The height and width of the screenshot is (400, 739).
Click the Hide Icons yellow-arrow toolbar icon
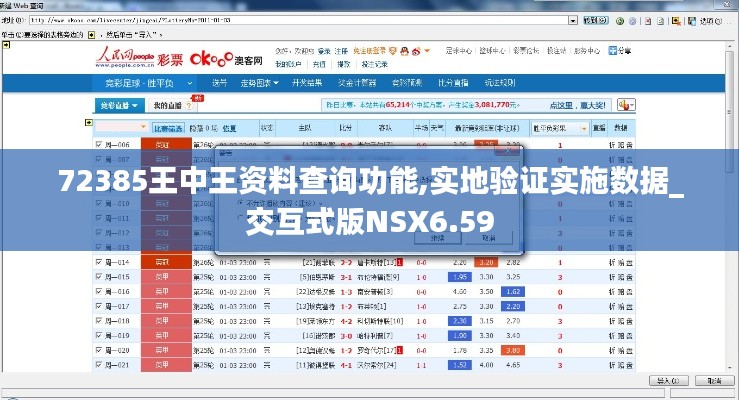click(676, 21)
